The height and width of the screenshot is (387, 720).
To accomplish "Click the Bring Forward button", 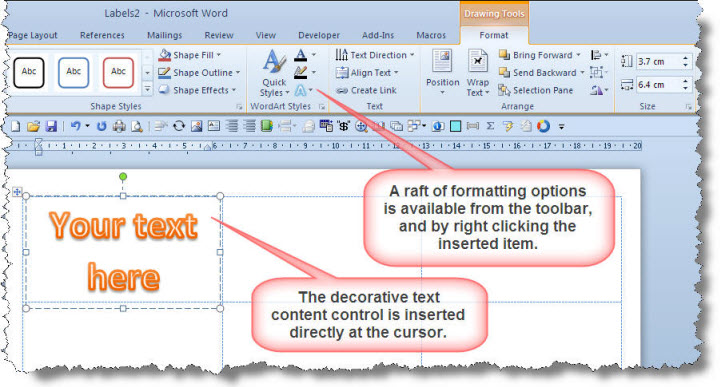I will [x=540, y=55].
